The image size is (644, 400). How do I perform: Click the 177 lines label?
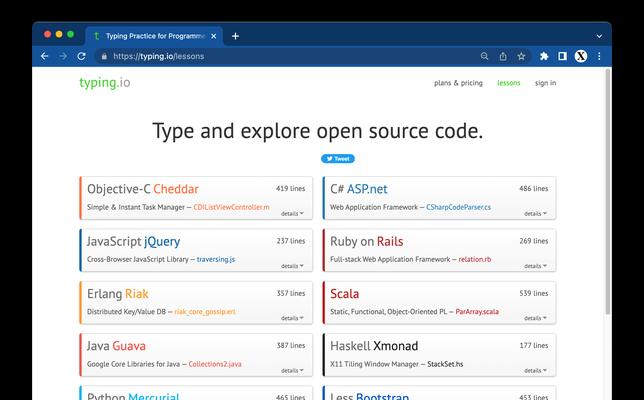pos(534,345)
